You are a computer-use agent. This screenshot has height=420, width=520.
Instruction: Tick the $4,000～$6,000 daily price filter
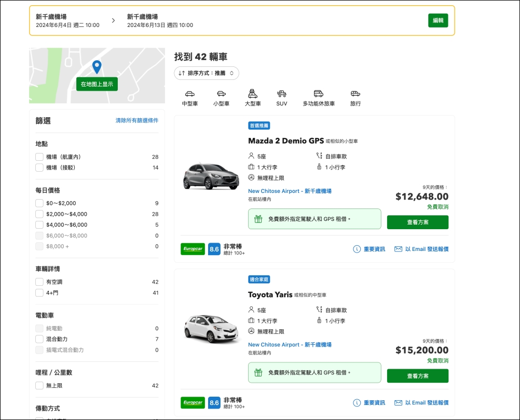coord(39,225)
